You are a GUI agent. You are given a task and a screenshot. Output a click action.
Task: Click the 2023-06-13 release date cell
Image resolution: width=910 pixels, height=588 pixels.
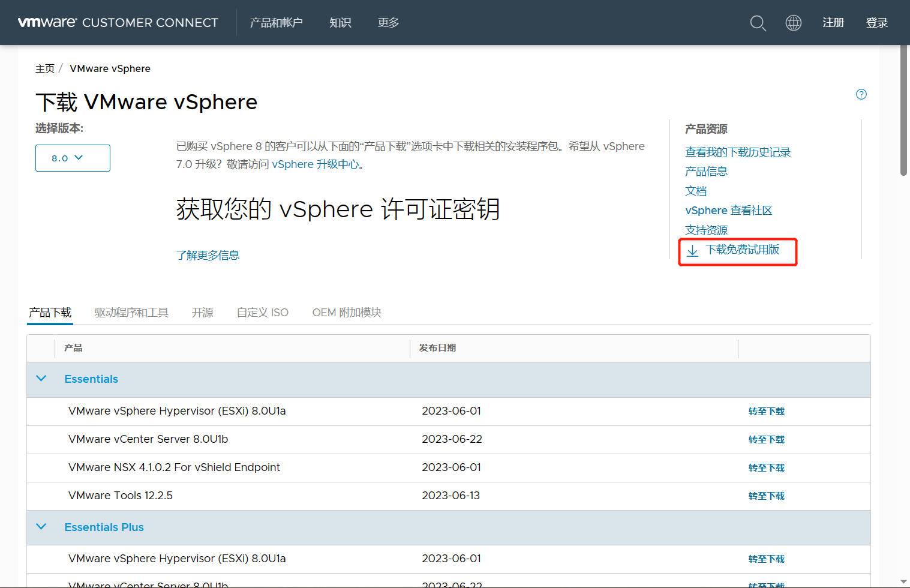(x=451, y=496)
